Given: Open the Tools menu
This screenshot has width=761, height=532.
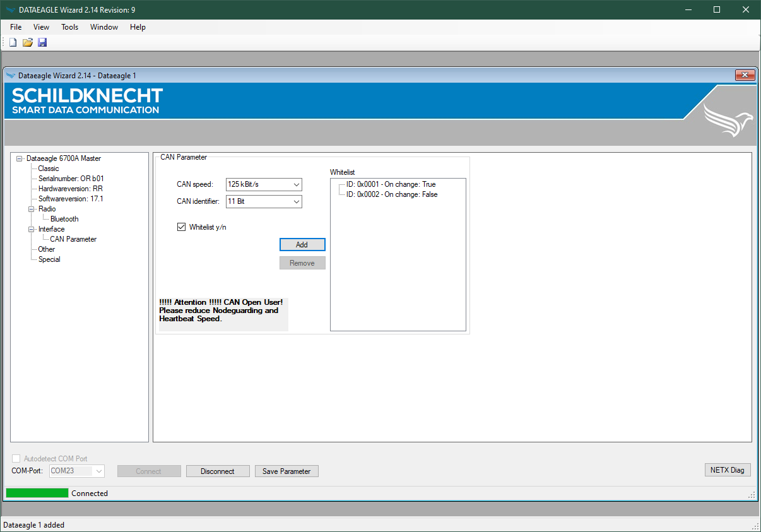Looking at the screenshot, I should pos(69,27).
